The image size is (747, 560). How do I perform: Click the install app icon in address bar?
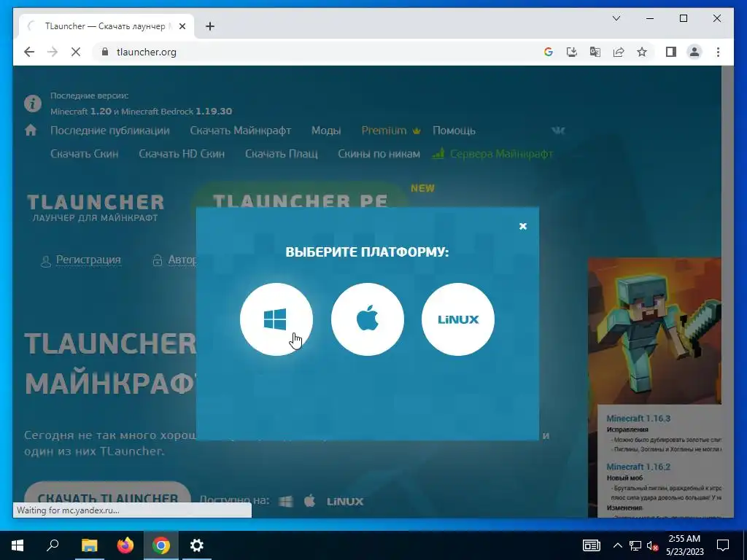coord(572,52)
